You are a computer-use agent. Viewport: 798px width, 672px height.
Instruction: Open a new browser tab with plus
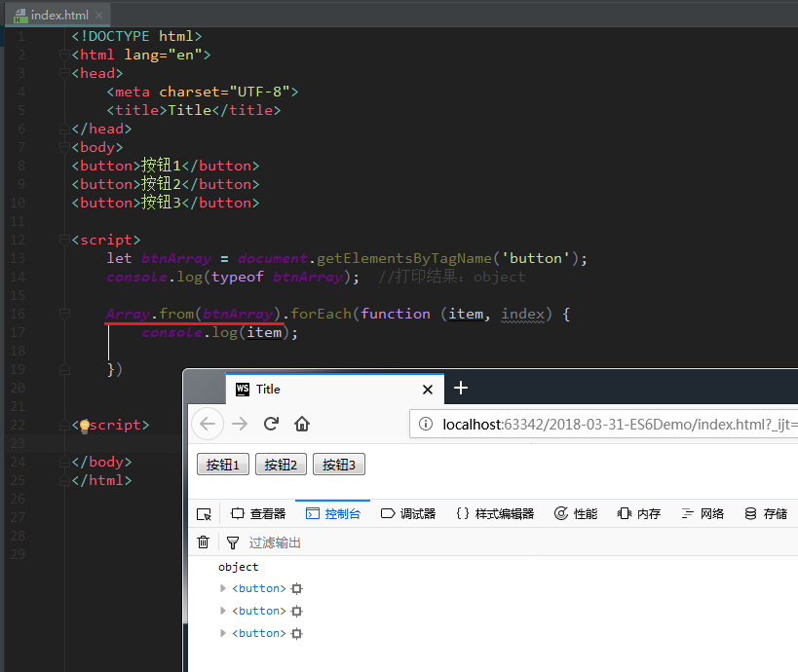tap(461, 389)
